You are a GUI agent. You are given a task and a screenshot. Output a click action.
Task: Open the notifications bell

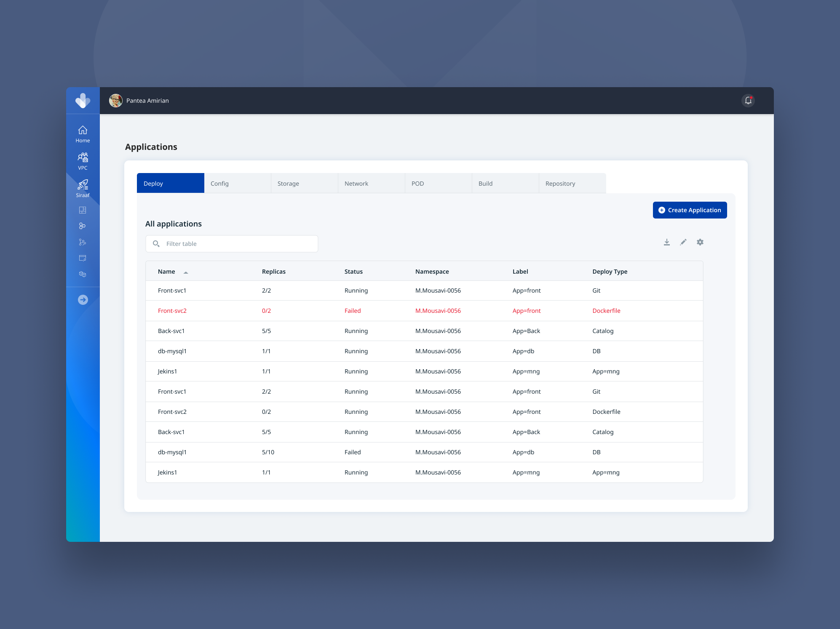click(x=748, y=101)
